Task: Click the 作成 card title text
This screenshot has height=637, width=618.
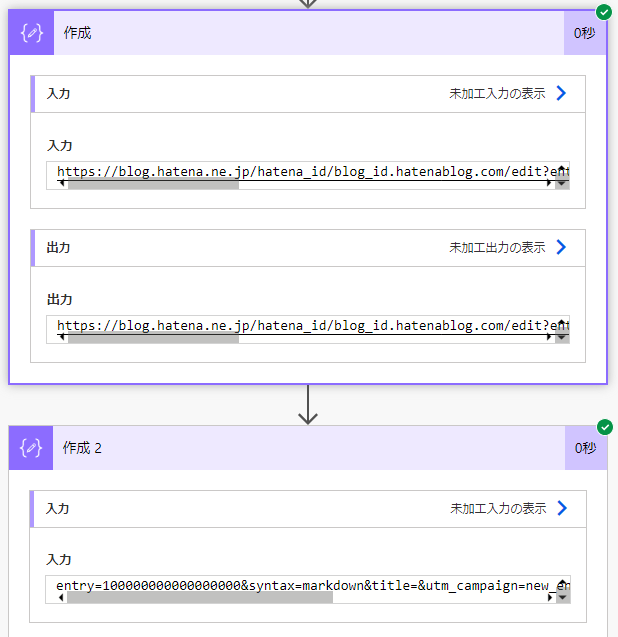Action: (x=77, y=33)
